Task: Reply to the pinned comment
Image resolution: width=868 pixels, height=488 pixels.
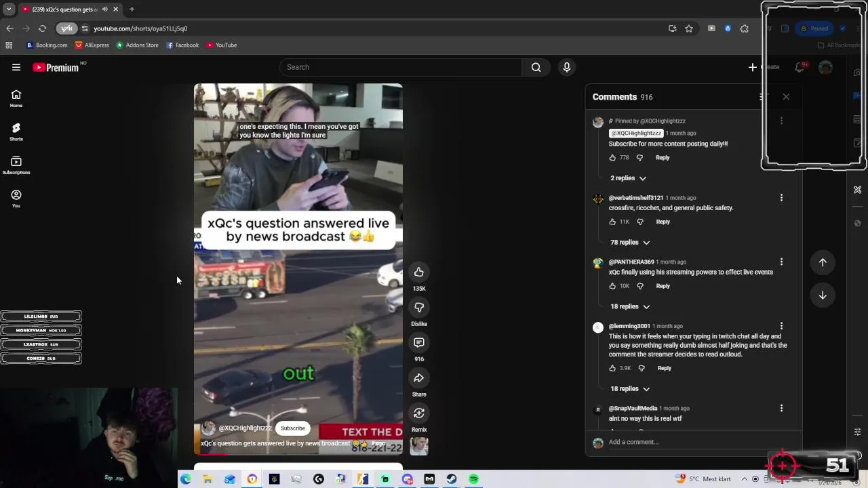Action: click(663, 157)
